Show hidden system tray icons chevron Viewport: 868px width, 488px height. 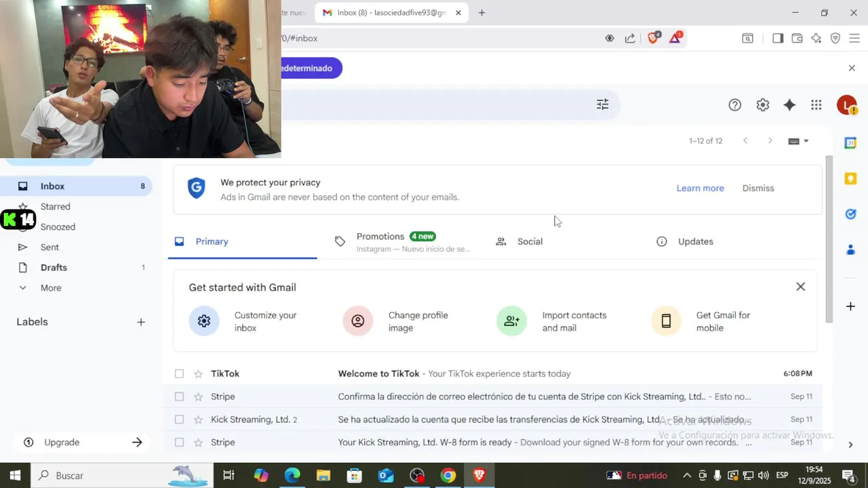tap(686, 476)
